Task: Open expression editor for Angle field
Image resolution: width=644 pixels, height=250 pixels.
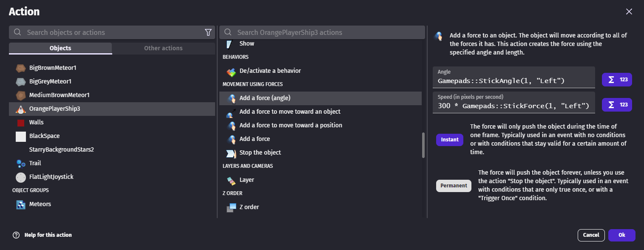Action: click(x=616, y=80)
